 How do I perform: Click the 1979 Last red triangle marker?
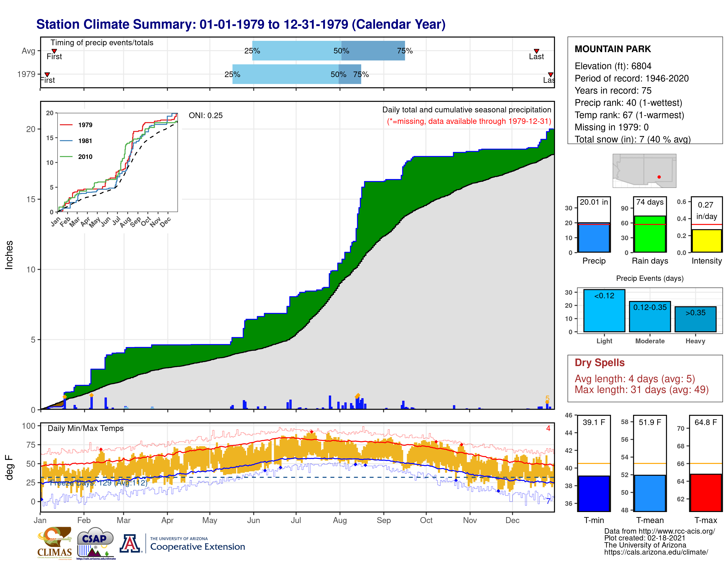pyautogui.click(x=551, y=75)
